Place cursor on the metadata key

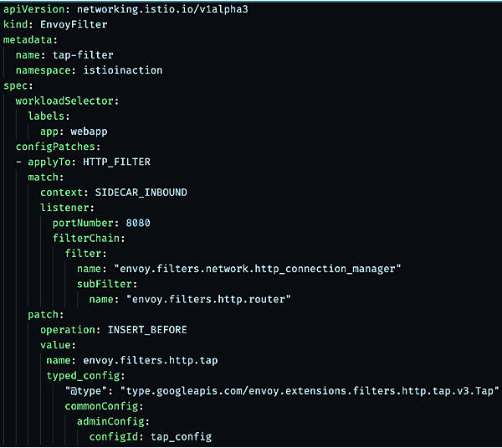(x=28, y=39)
